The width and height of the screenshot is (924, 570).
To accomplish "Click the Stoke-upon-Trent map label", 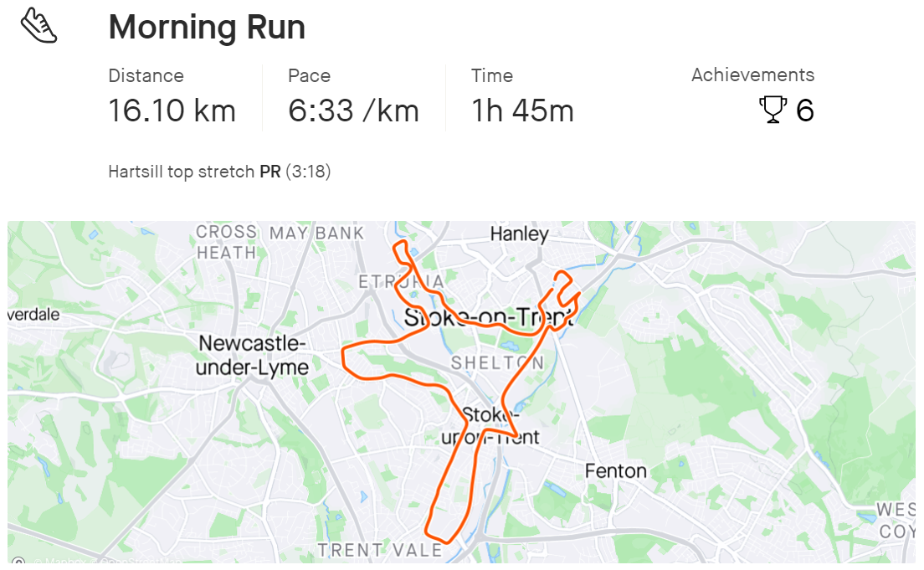I will (x=490, y=425).
